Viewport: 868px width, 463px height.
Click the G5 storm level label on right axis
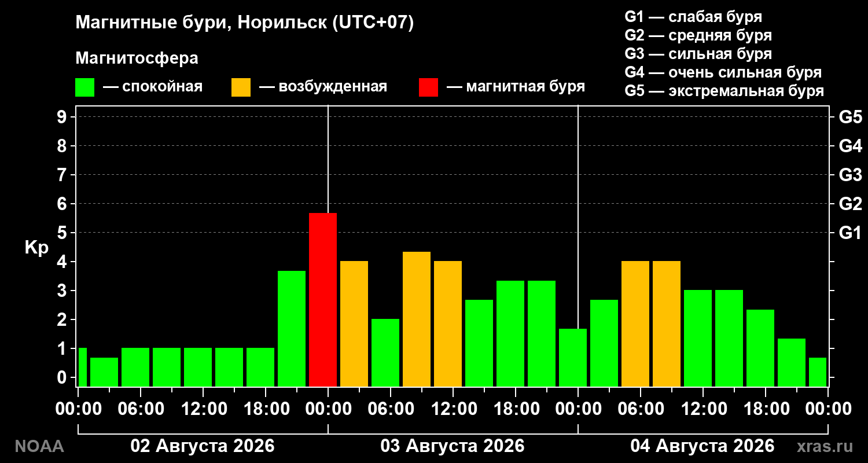click(x=850, y=117)
